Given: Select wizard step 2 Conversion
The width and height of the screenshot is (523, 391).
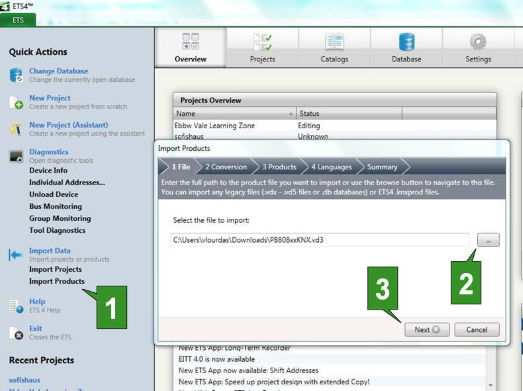Looking at the screenshot, I should [x=226, y=167].
